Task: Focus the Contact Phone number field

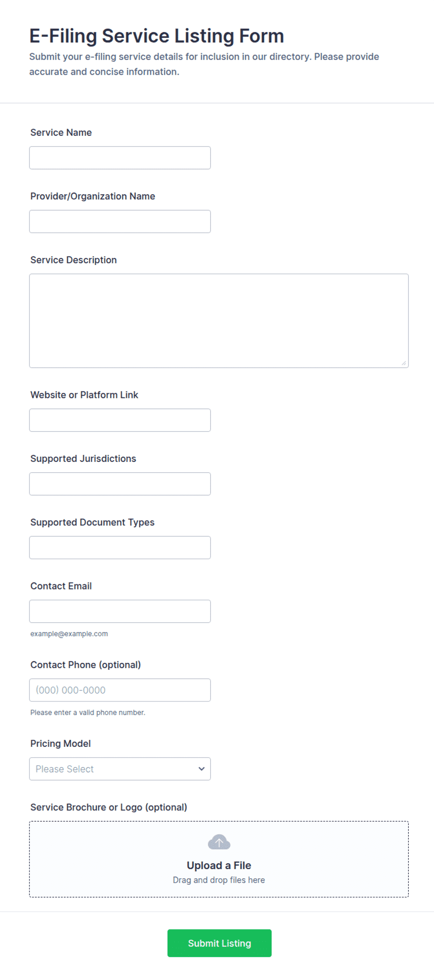Action: [x=120, y=690]
